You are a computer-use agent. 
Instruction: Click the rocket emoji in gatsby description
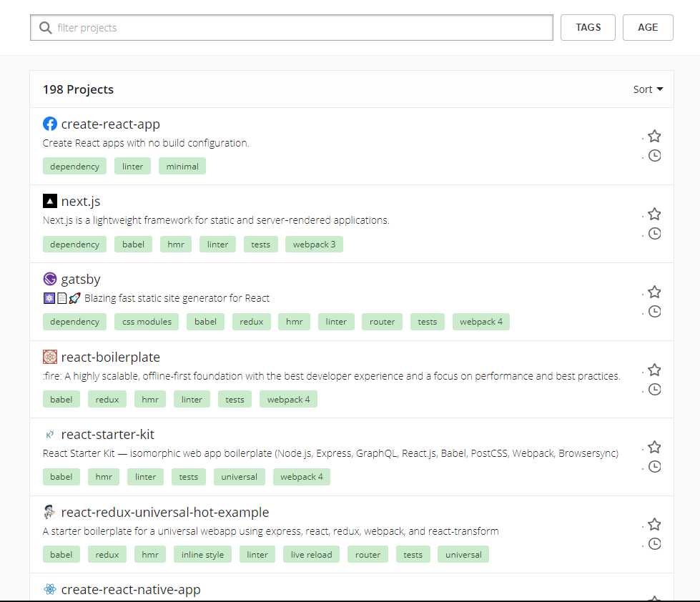[x=74, y=298]
